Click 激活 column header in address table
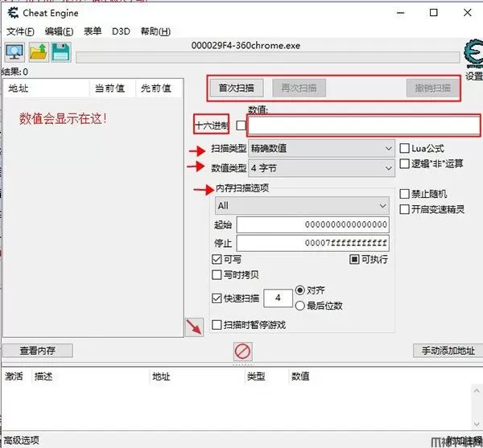The image size is (483, 448). pos(14,376)
